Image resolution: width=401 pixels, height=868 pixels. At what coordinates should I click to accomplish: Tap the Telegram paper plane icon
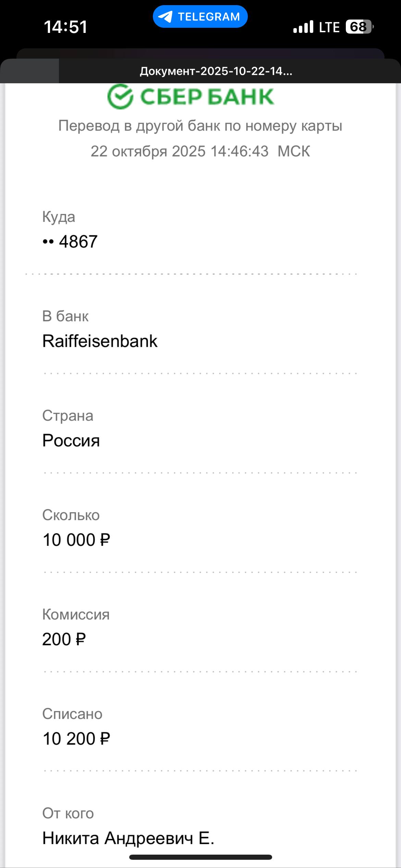point(166,16)
